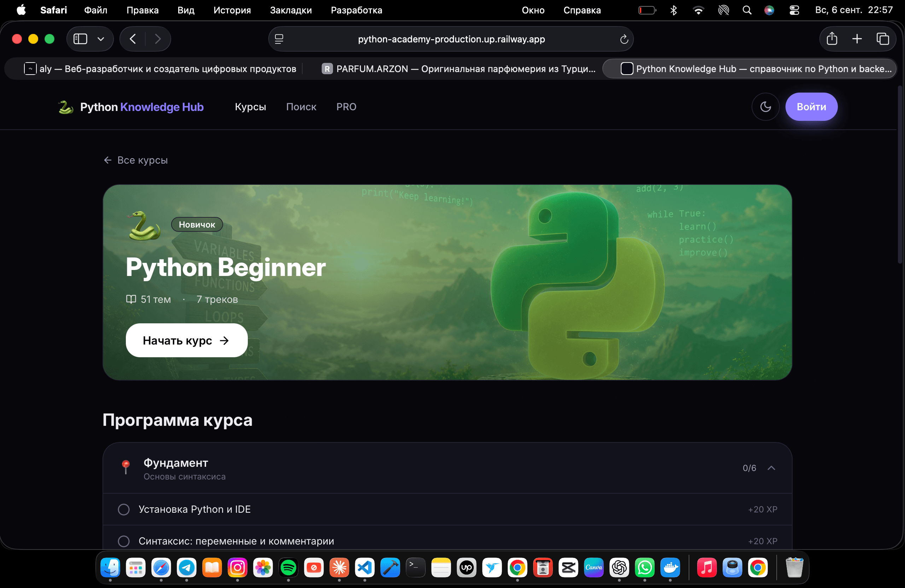
Task: Open the Файл menu
Action: 95,10
